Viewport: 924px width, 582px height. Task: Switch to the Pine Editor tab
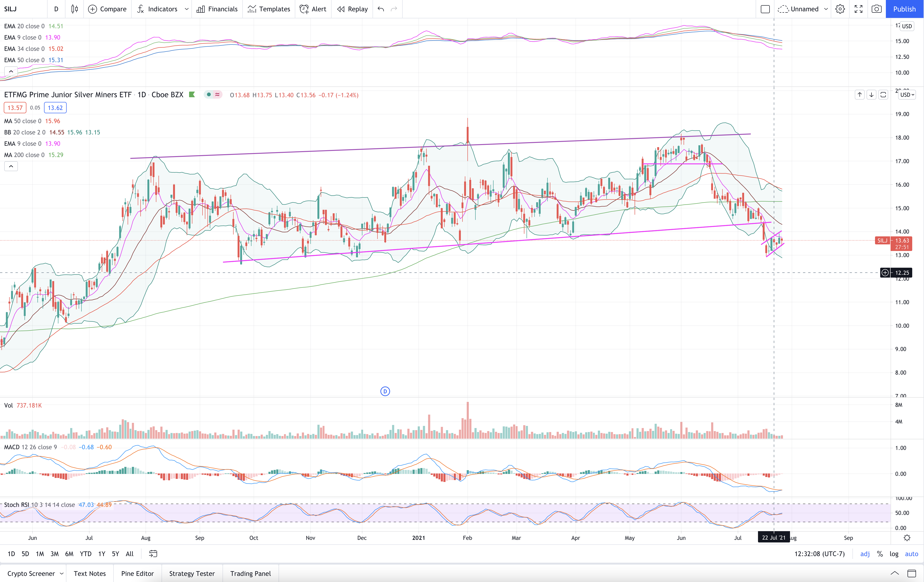click(x=137, y=573)
